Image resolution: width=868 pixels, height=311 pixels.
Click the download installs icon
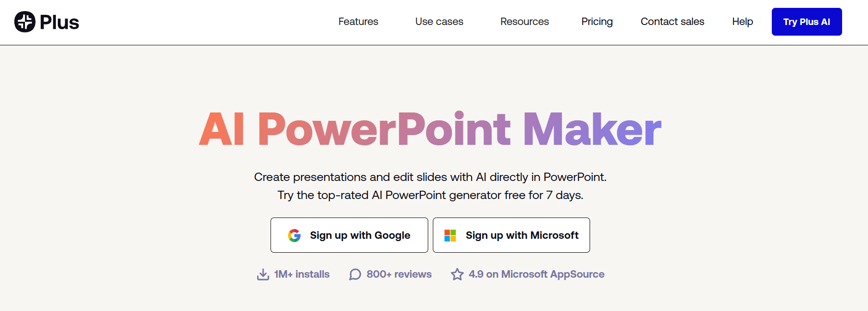(x=263, y=274)
